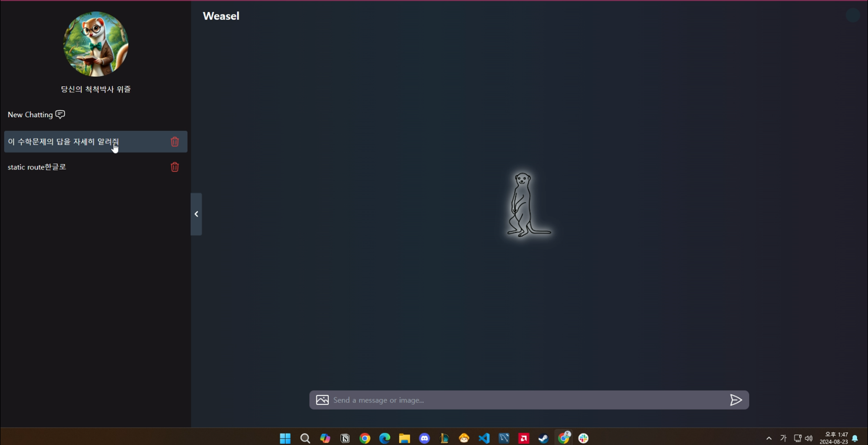Click the '당신의 척척박사 위즐' tagline

[x=95, y=89]
